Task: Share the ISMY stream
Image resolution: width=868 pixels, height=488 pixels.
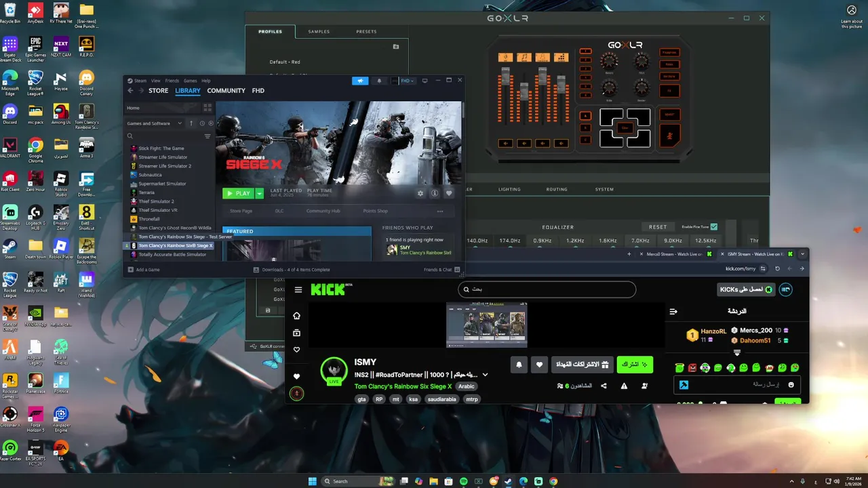Action: pyautogui.click(x=604, y=386)
